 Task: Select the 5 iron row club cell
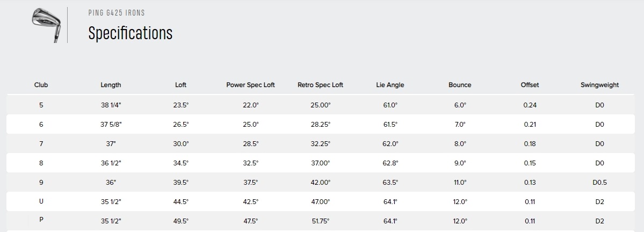(41, 105)
